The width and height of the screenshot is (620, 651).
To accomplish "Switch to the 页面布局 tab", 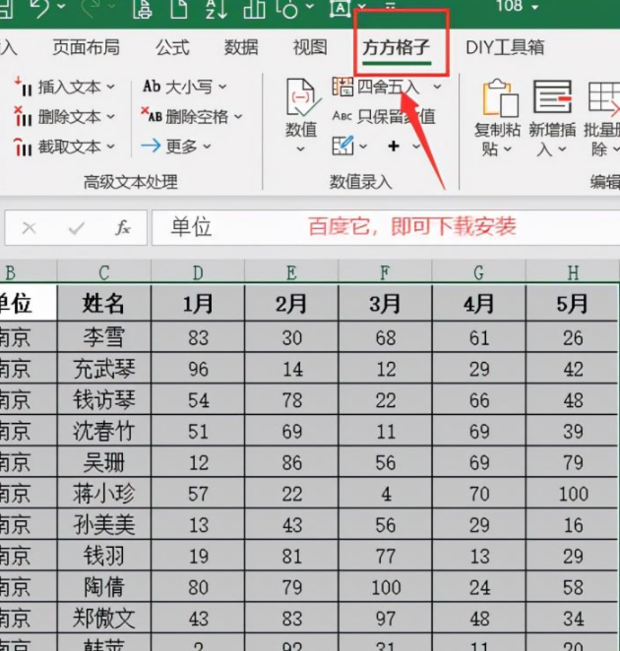I will [86, 47].
